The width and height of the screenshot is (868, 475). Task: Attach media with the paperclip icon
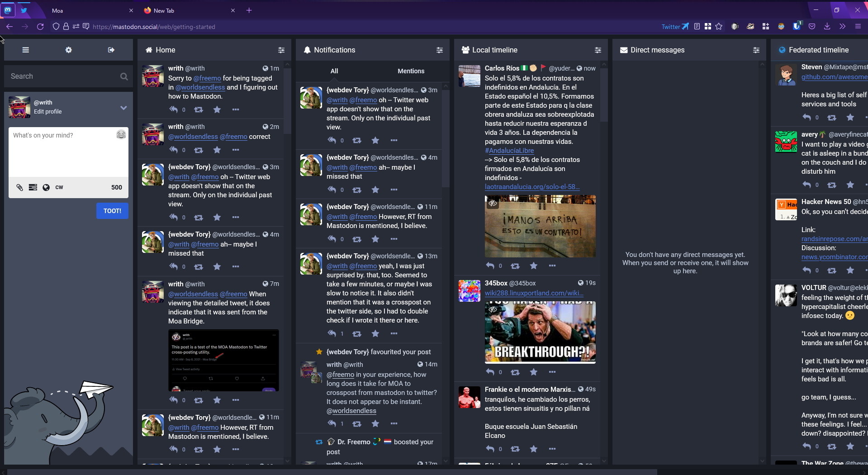19,187
